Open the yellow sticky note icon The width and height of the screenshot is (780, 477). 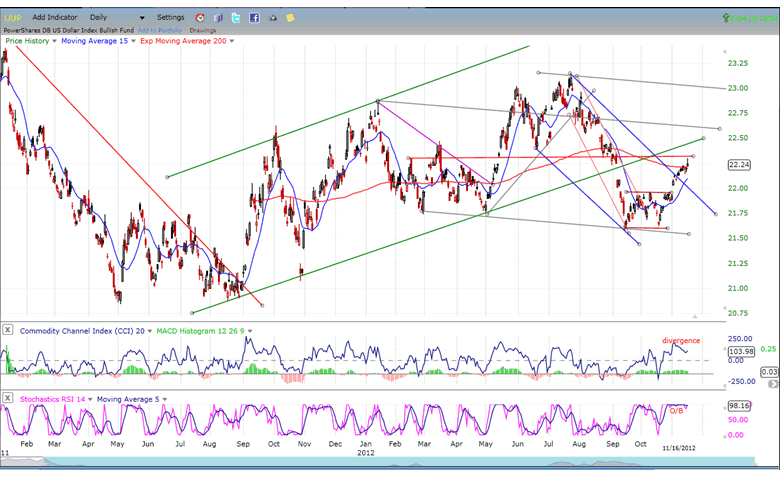[x=290, y=18]
